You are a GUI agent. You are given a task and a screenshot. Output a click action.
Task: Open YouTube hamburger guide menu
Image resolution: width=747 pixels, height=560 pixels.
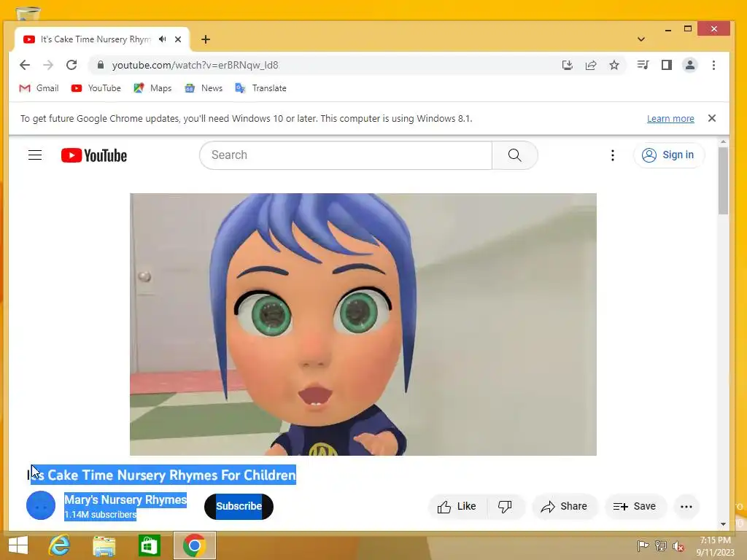[35, 155]
